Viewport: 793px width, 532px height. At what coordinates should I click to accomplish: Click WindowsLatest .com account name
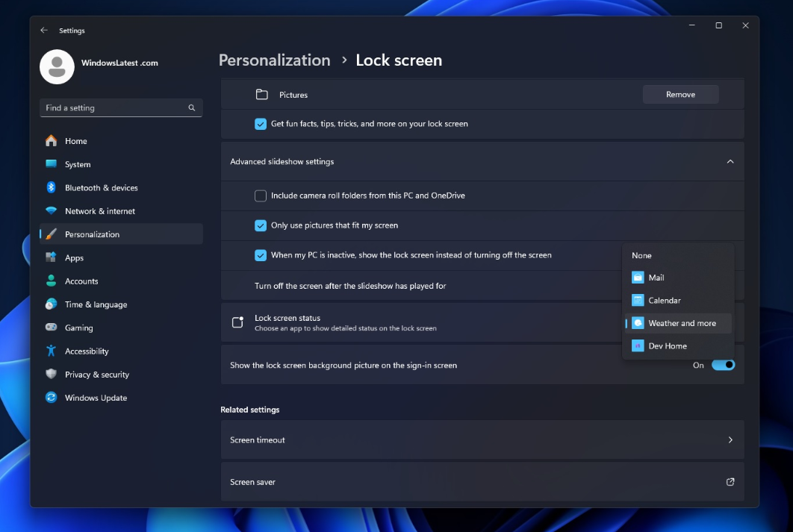click(120, 63)
